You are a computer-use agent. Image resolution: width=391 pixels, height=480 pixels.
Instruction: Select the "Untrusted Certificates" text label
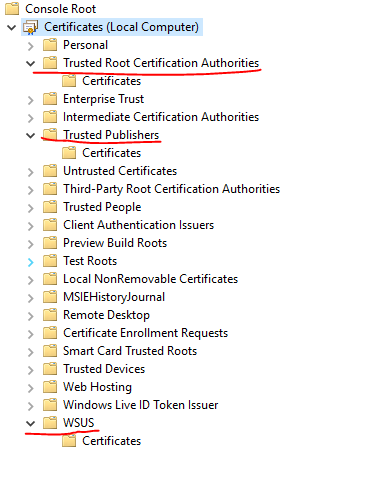(x=120, y=171)
